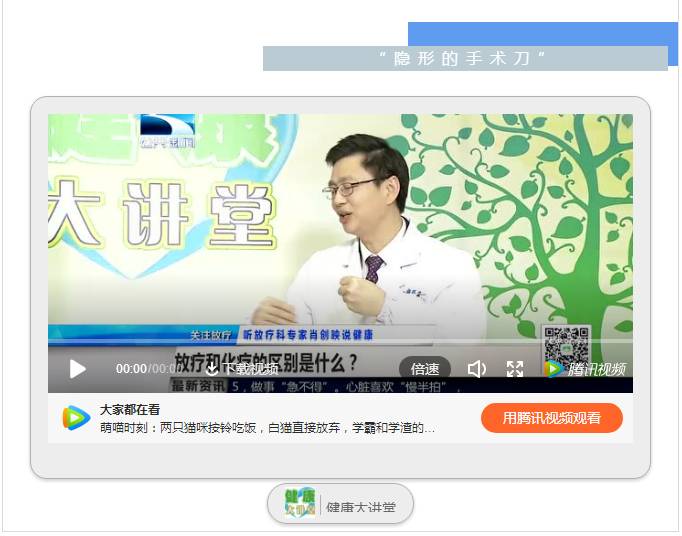Play the video with the play button

click(77, 369)
